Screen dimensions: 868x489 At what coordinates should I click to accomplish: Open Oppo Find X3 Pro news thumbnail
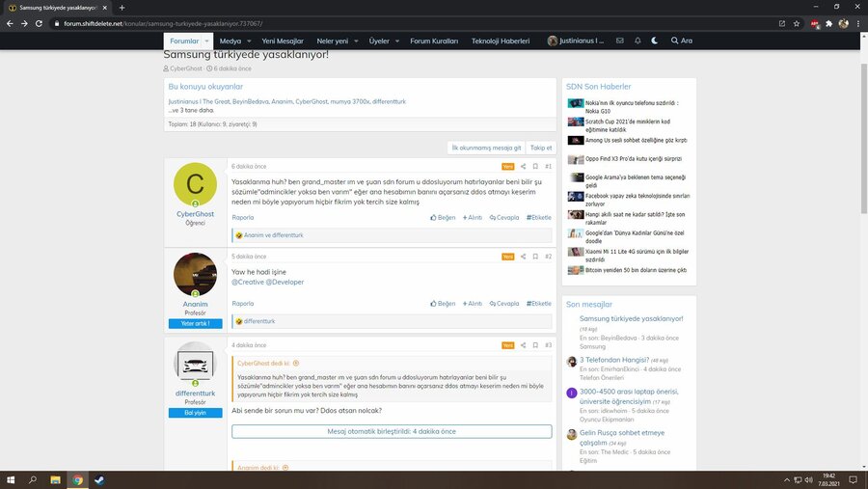576,159
